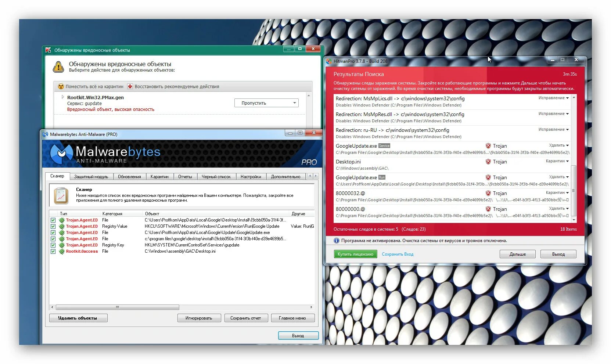This screenshot has width=611, height=364.
Task: Click bug icon of Registry Value row
Action: (61, 227)
